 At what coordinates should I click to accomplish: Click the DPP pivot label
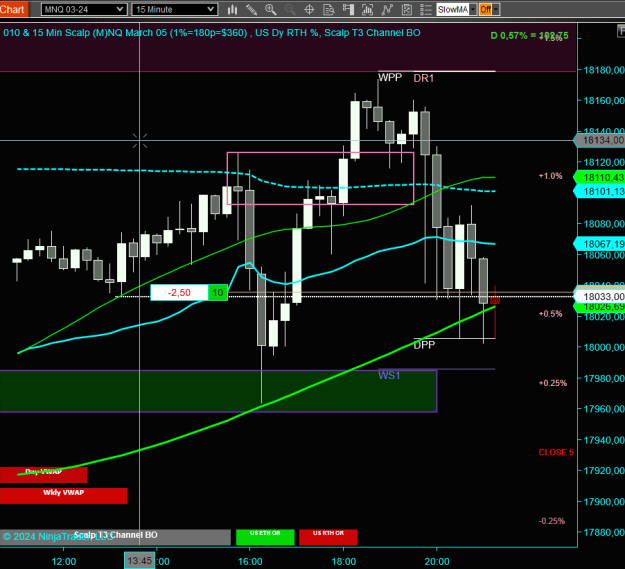pyautogui.click(x=424, y=345)
